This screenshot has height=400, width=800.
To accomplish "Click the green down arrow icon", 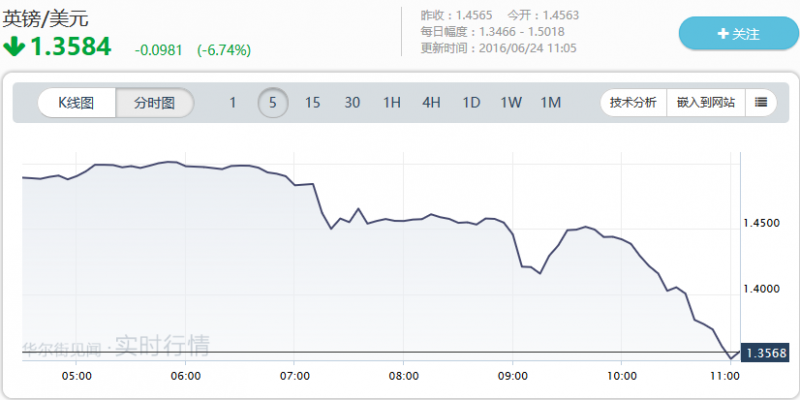I will pos(14,46).
